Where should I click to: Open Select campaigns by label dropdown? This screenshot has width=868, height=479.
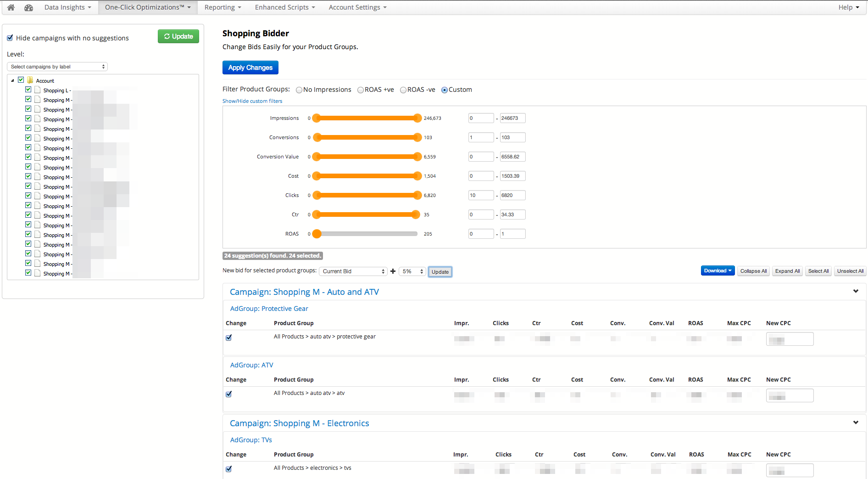[57, 67]
